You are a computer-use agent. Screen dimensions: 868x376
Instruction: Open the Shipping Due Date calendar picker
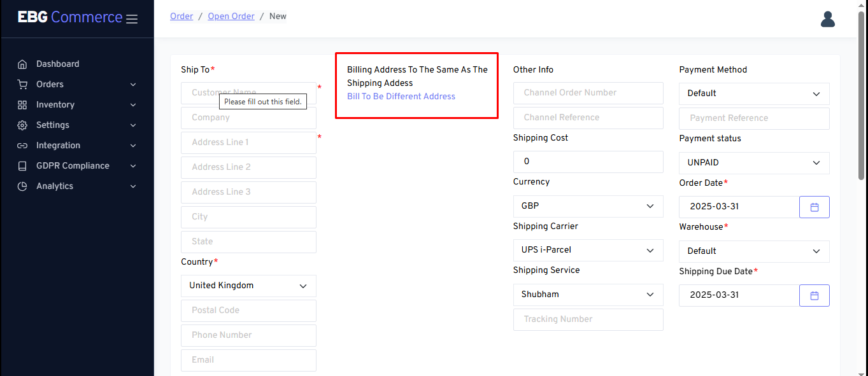(814, 296)
